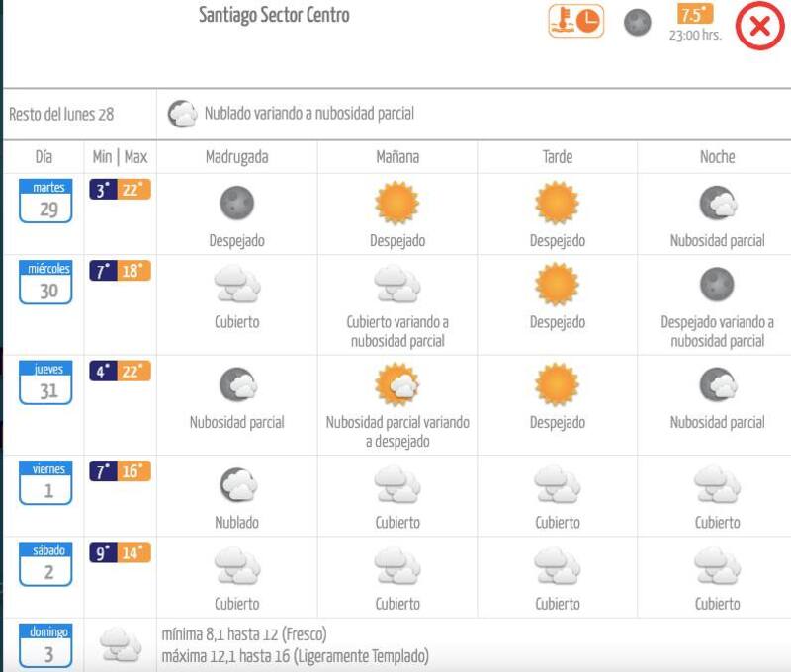Click Wednesday afternoon Despejado sun icon
The height and width of the screenshot is (672, 791).
[x=557, y=286]
